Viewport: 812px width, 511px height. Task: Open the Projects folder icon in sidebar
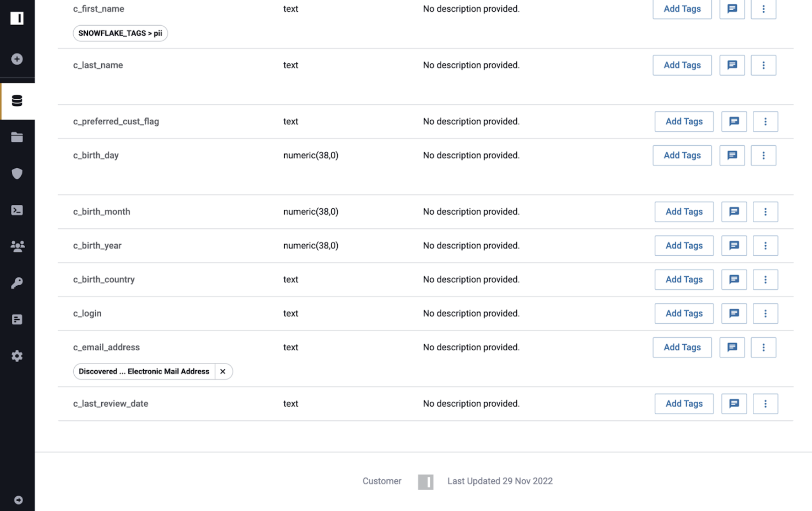click(x=17, y=137)
